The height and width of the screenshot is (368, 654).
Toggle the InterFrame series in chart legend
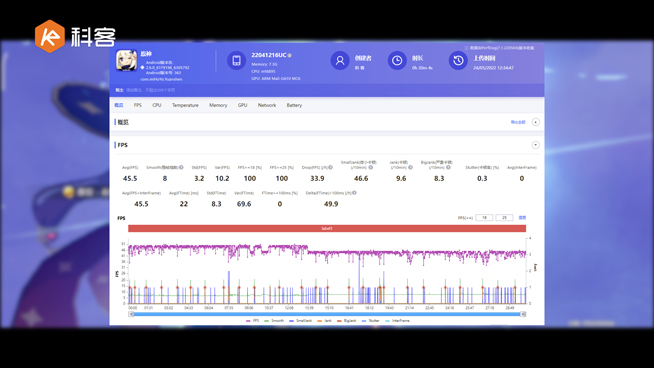tap(397, 321)
